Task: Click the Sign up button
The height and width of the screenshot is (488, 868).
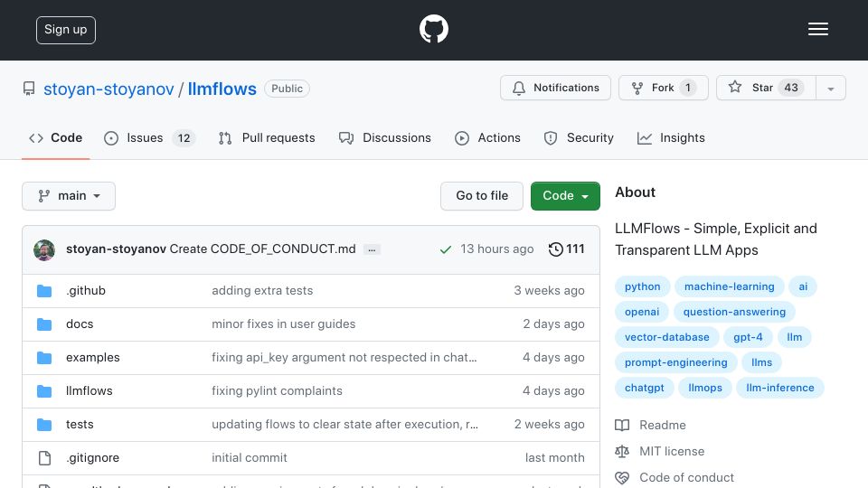Action: [66, 30]
